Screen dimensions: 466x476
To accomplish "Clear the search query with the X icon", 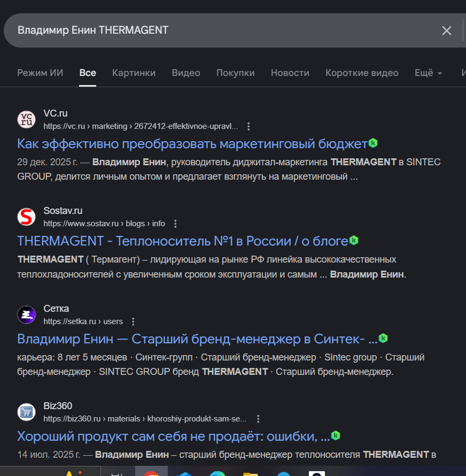I will 446,30.
